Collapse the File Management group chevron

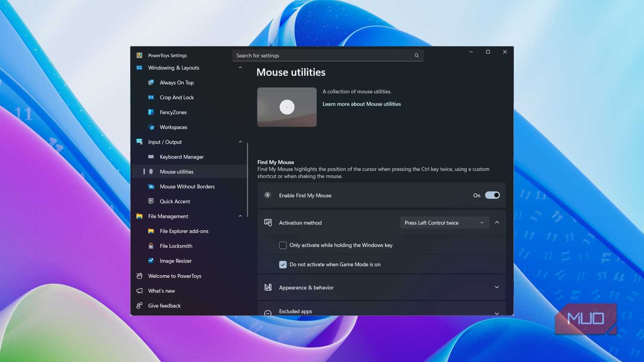point(240,216)
